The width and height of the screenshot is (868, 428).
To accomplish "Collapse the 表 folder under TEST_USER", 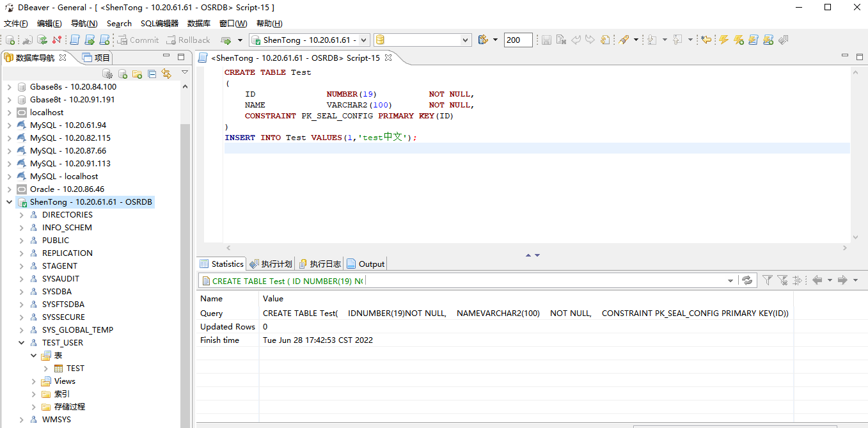I will [34, 355].
